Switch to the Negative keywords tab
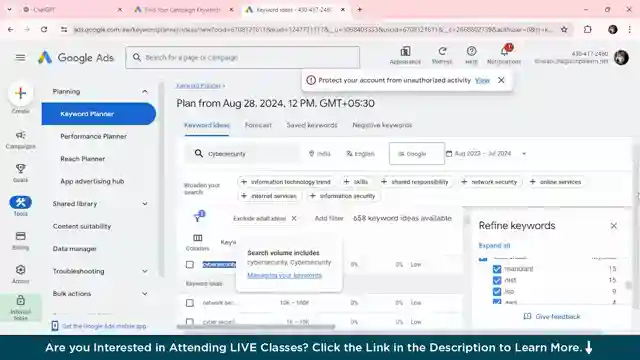Image resolution: width=640 pixels, height=360 pixels. [x=382, y=125]
